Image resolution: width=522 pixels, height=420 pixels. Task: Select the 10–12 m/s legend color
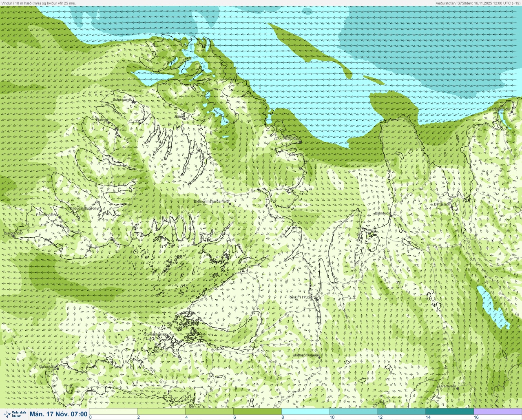click(x=354, y=411)
